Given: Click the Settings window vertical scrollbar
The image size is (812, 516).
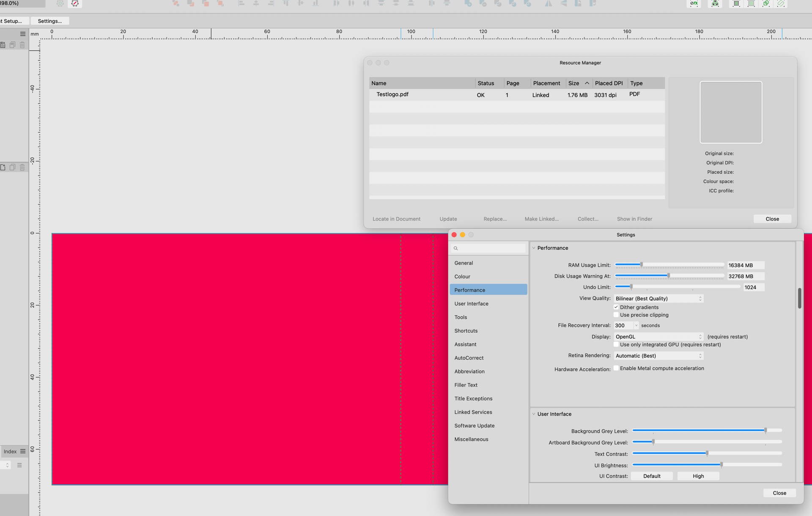Looking at the screenshot, I should point(799,298).
